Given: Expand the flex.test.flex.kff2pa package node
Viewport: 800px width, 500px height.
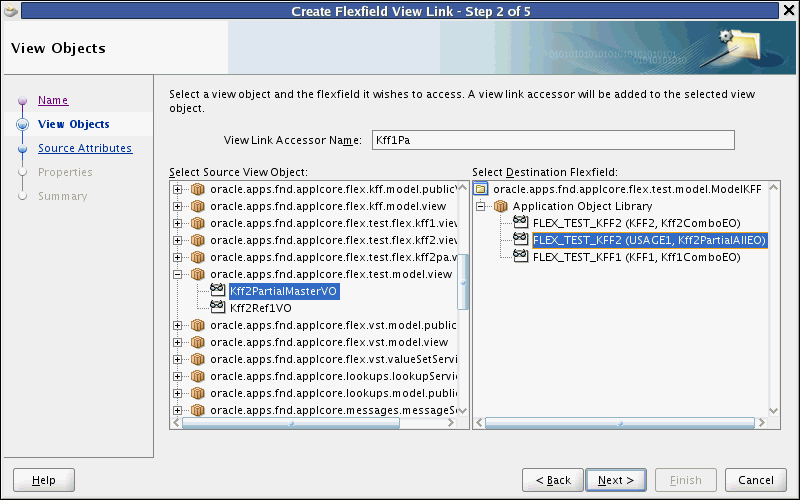Looking at the screenshot, I should pos(177,257).
